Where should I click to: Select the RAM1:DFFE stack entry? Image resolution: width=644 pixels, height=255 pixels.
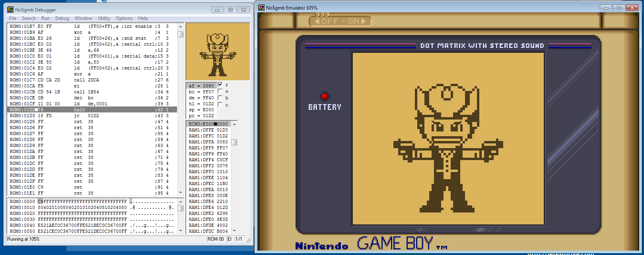click(208, 130)
